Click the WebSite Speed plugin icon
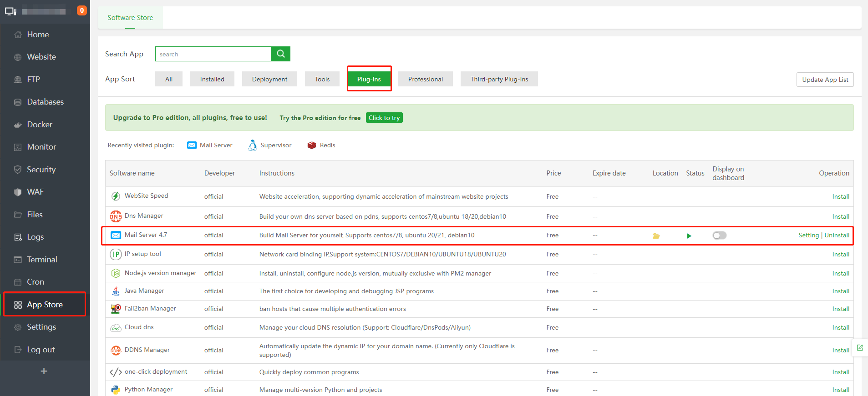Screen dimensions: 868x396 pos(116,196)
